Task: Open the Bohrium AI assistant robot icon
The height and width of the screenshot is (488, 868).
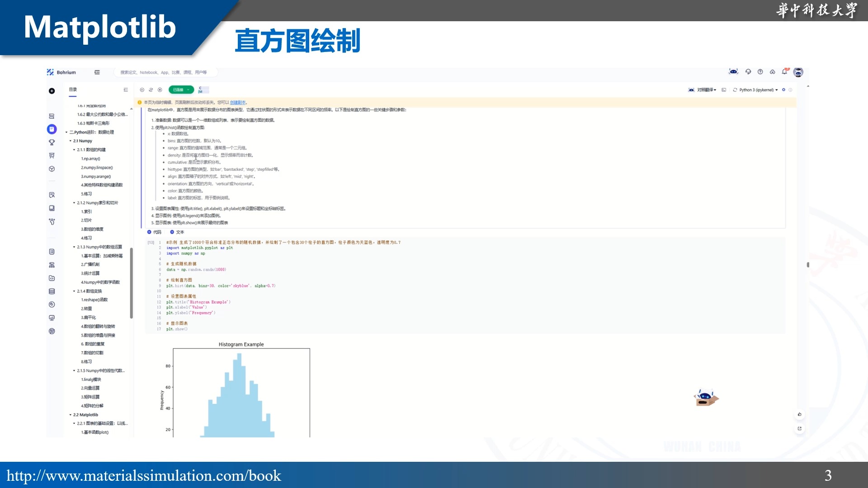Action: coord(733,71)
